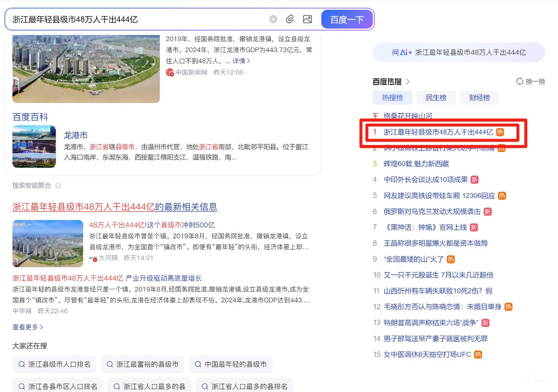The height and width of the screenshot is (392, 558).
Task: Open 问AI+ suggestion banner
Action: 459,52
